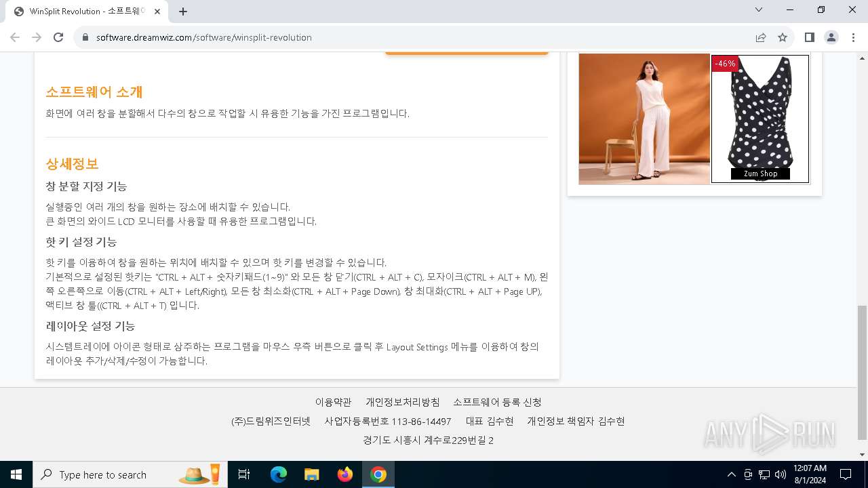This screenshot has width=868, height=488.
Task: Click the 상세정보 heading
Action: pyautogui.click(x=72, y=163)
